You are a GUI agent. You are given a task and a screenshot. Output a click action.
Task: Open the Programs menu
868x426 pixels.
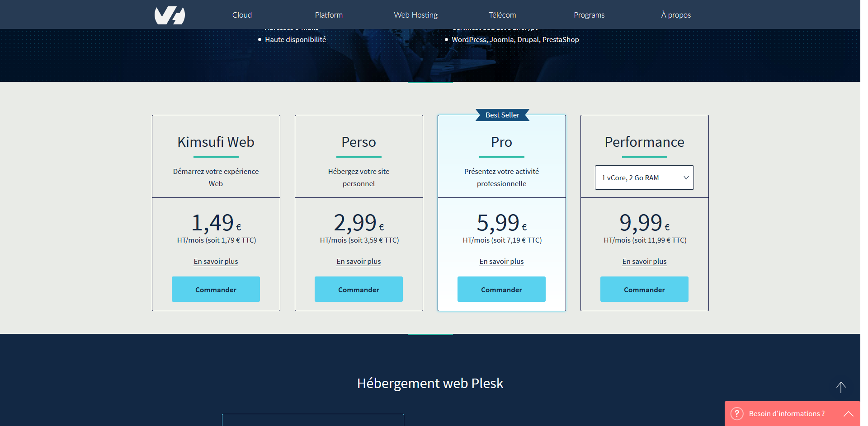pyautogui.click(x=589, y=15)
